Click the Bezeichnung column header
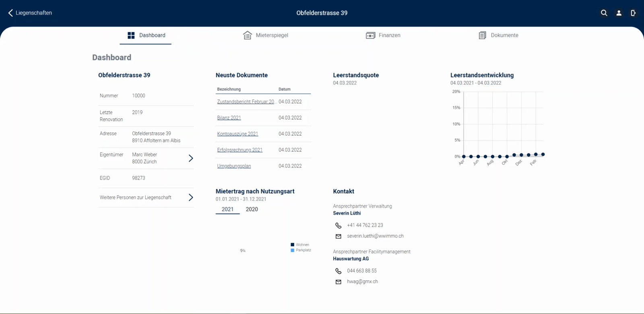The image size is (644, 314). coord(229,89)
